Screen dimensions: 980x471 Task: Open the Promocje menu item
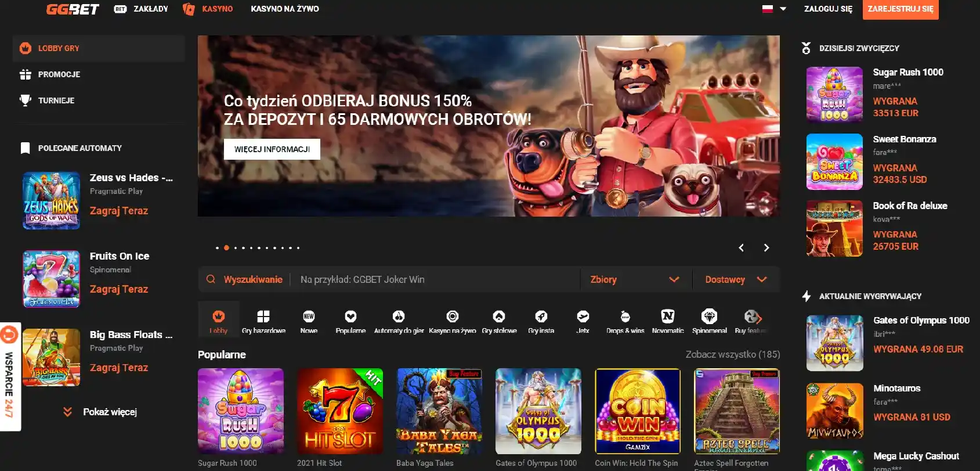59,74
